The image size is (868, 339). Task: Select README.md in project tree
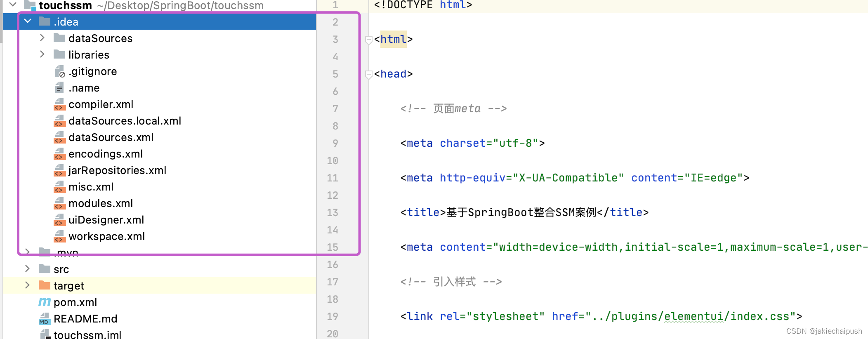coord(85,319)
